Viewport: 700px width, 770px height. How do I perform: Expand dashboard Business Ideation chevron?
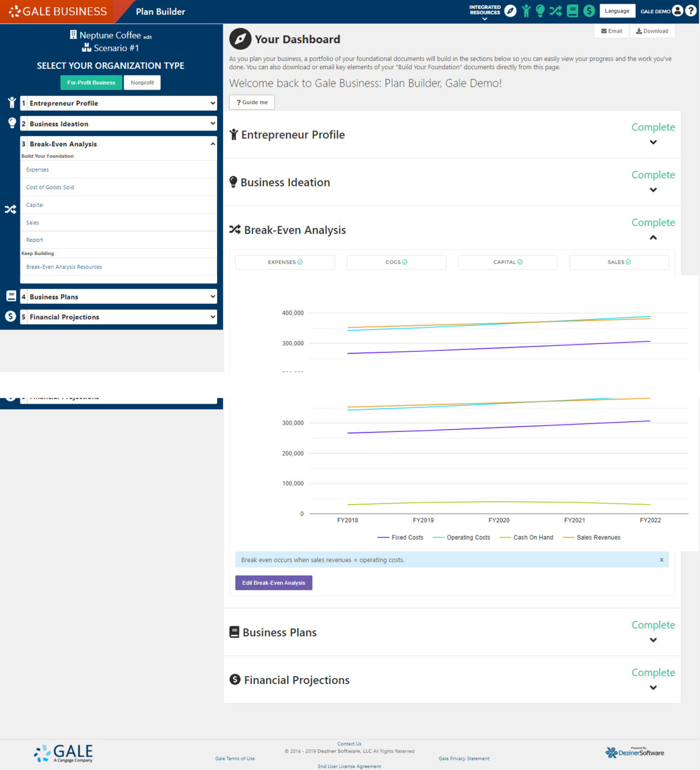[653, 190]
